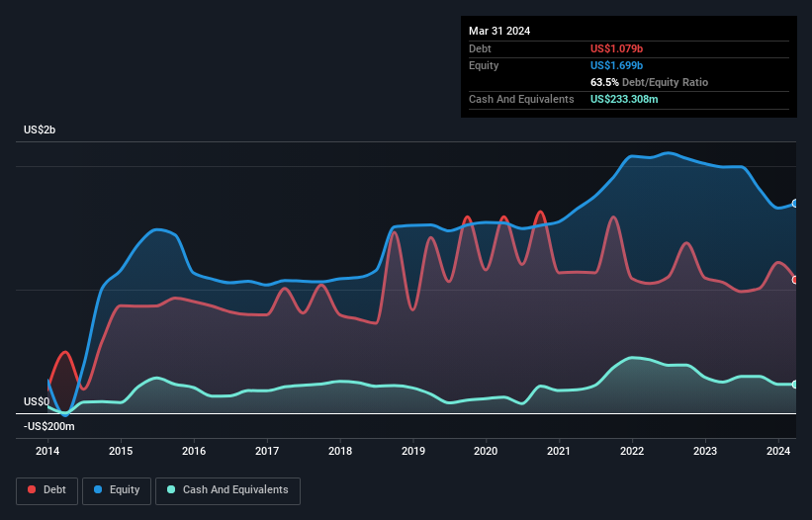Hide the Cash And Equivalents series
The image size is (812, 520).
point(227,490)
